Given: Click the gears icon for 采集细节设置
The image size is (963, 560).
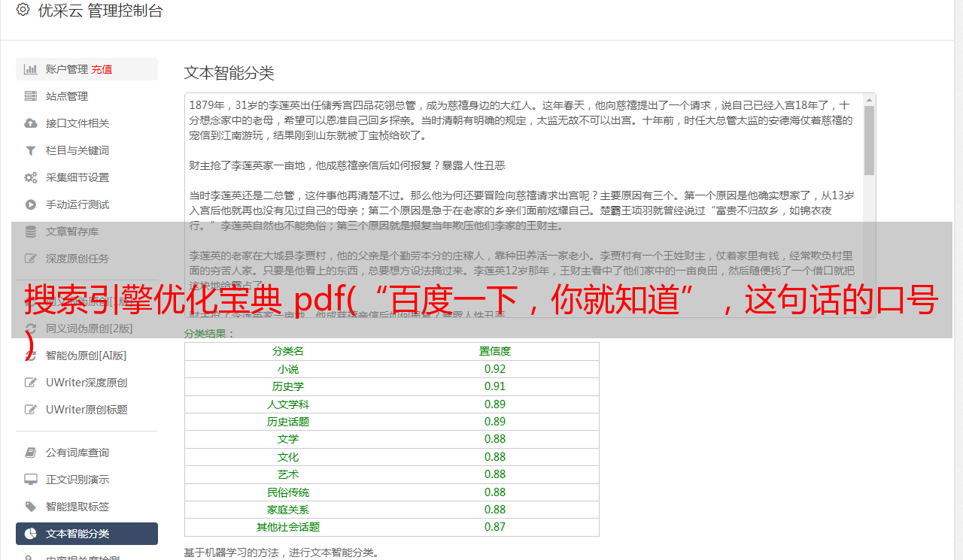Looking at the screenshot, I should tap(31, 177).
